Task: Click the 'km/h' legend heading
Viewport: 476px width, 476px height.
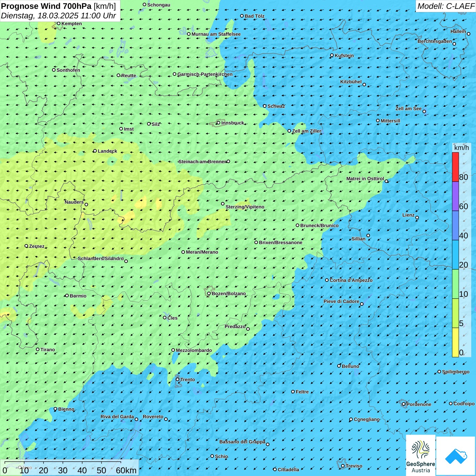Action: (461, 148)
